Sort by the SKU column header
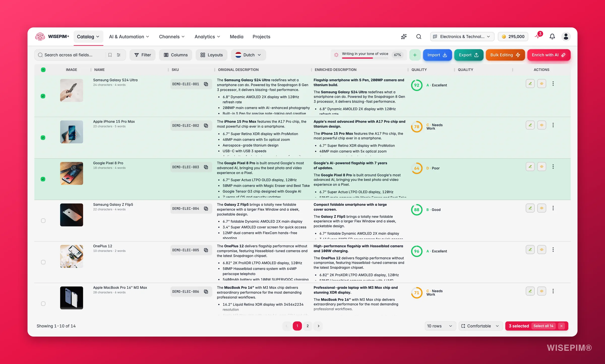The height and width of the screenshot is (364, 605). [x=175, y=70]
